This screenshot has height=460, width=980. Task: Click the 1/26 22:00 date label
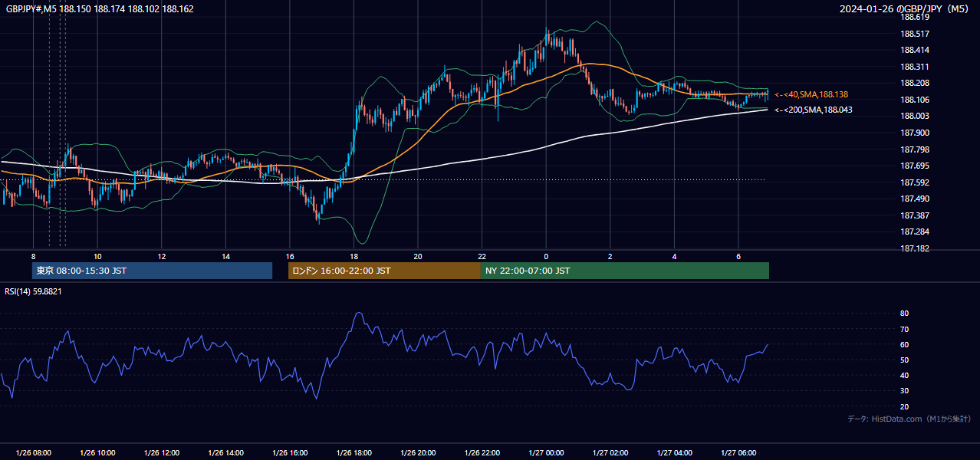[482, 452]
